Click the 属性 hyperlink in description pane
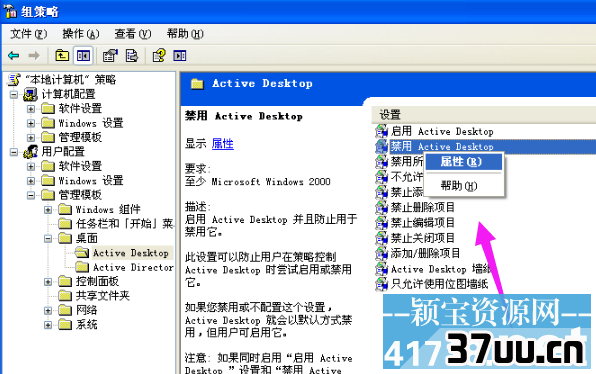The image size is (596, 374). click(x=223, y=144)
